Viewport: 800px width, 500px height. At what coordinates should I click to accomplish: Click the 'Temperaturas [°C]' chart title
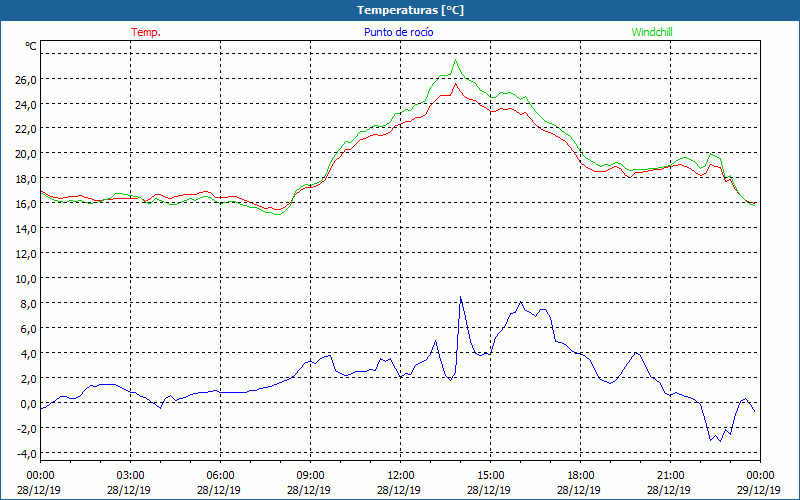[x=410, y=10]
